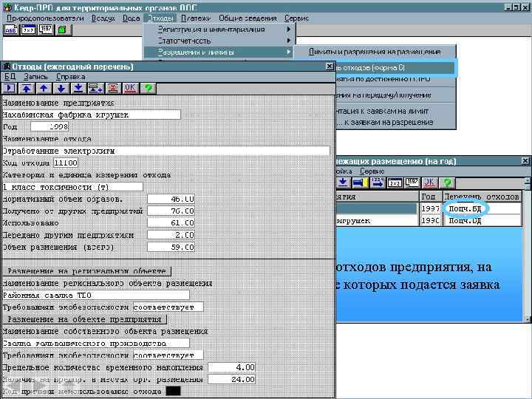Jump to first record in Отходы window

[27, 89]
